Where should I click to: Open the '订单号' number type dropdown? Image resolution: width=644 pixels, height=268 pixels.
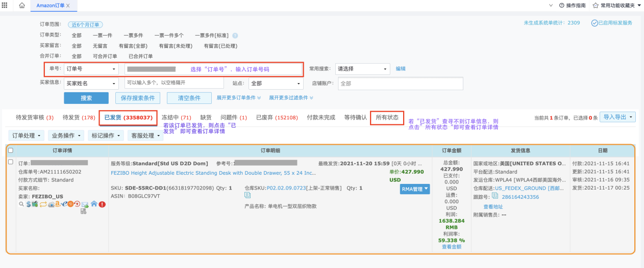pos(91,69)
